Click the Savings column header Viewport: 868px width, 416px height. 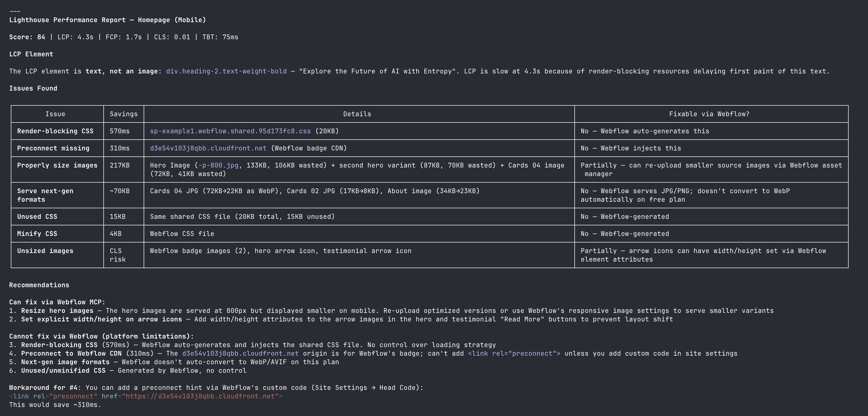coord(123,114)
